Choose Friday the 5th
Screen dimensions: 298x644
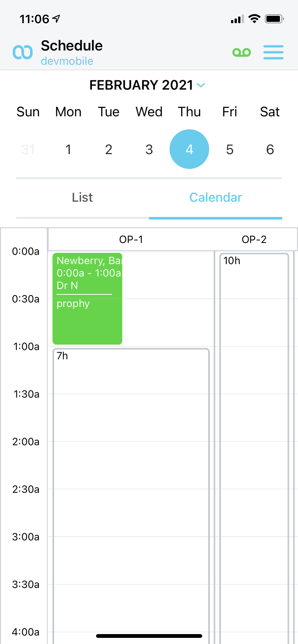(229, 149)
